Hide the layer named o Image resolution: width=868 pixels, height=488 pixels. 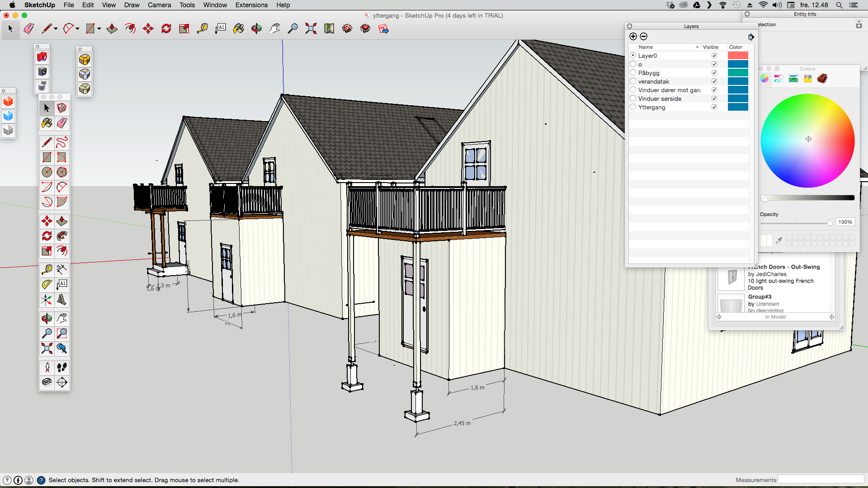tap(714, 64)
